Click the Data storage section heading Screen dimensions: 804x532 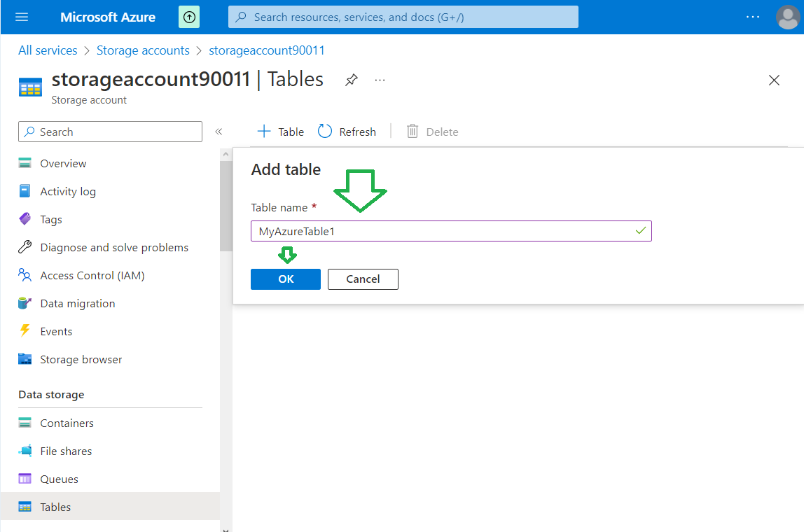51,395
